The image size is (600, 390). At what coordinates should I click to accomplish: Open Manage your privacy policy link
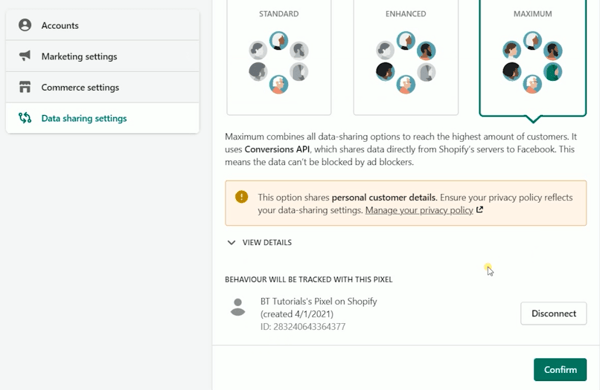(x=419, y=210)
